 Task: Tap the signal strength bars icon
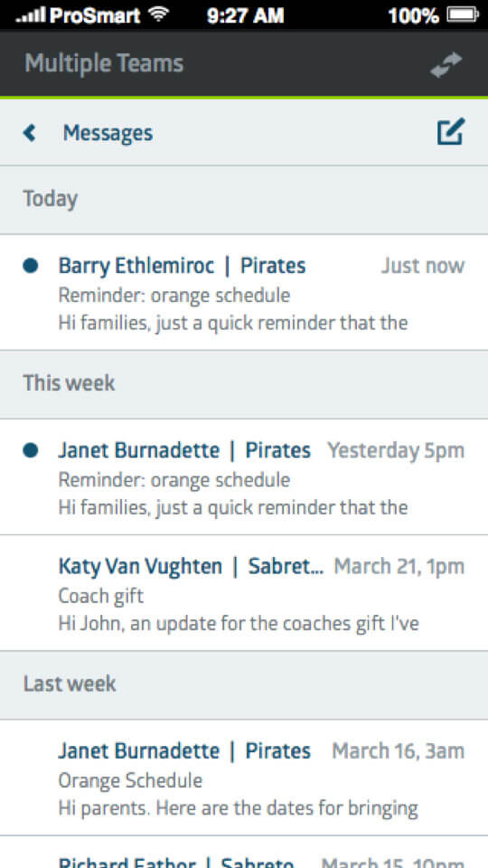click(x=31, y=15)
